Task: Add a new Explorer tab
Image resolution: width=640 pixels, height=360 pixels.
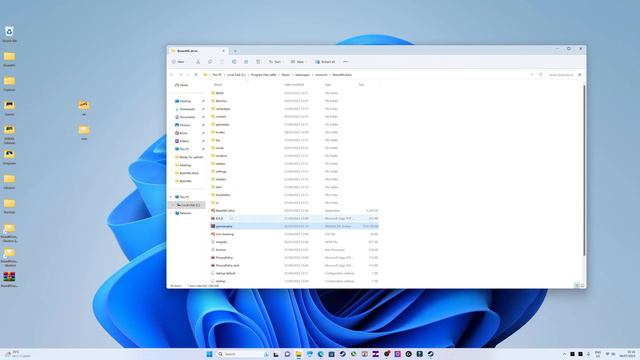Action: tap(235, 51)
